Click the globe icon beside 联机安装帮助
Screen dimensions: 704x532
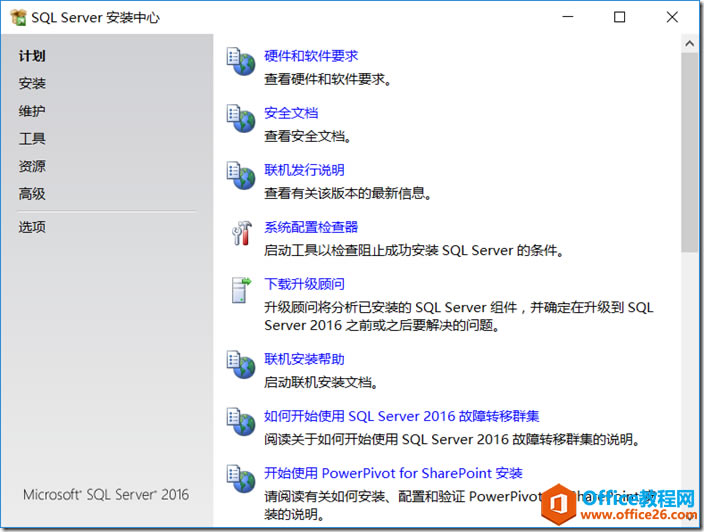[x=241, y=365]
